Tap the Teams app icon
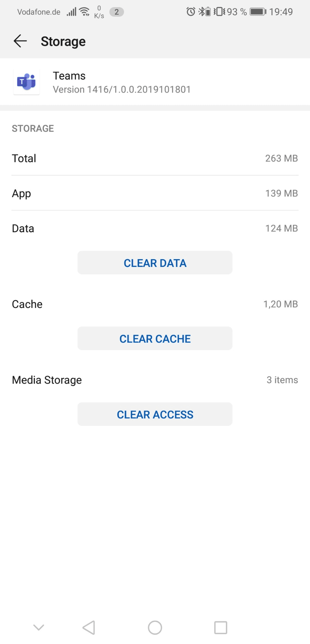This screenshot has height=644, width=310. click(26, 82)
